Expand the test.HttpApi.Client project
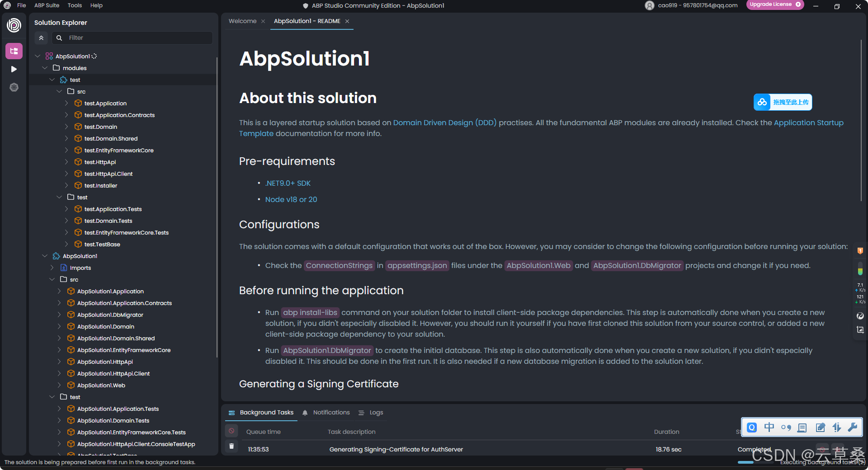 click(66, 174)
